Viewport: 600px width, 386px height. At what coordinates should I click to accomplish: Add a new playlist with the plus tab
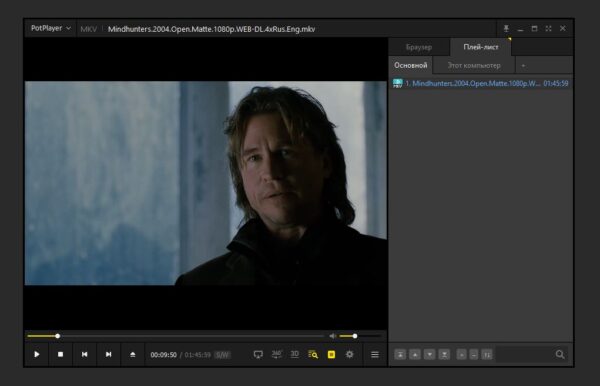523,65
